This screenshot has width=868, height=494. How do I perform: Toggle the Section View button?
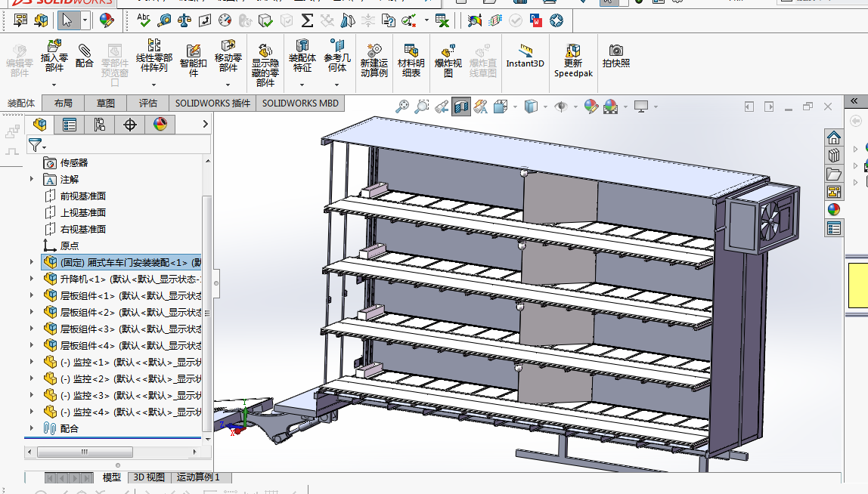460,107
